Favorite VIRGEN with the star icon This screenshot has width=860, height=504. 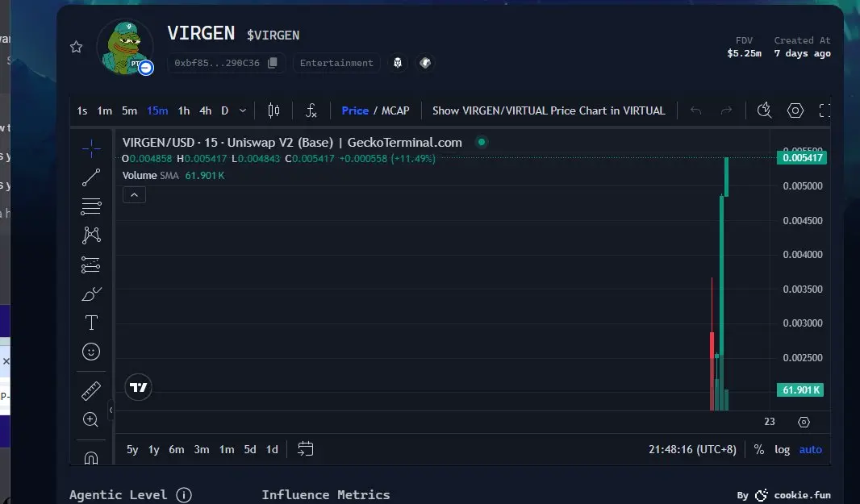click(76, 47)
